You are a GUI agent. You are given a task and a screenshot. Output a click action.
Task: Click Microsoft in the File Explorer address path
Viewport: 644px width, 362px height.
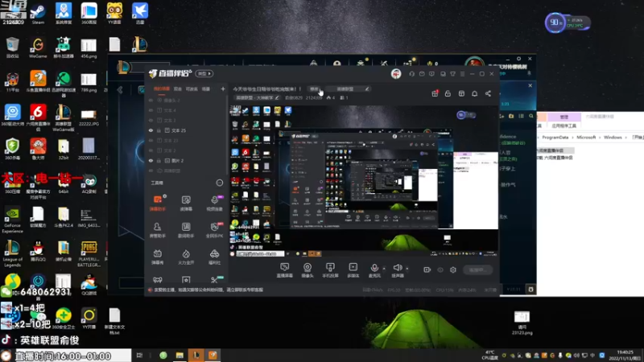[x=586, y=138]
